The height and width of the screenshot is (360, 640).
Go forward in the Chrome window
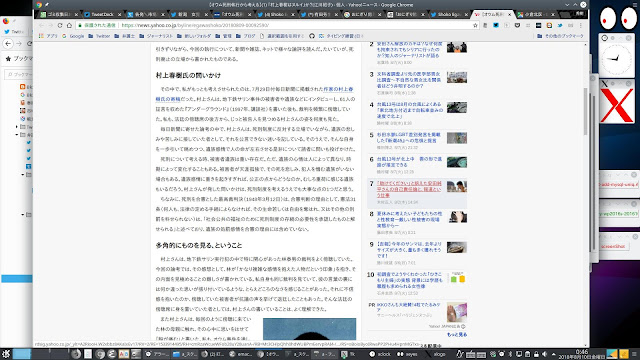(50, 25)
